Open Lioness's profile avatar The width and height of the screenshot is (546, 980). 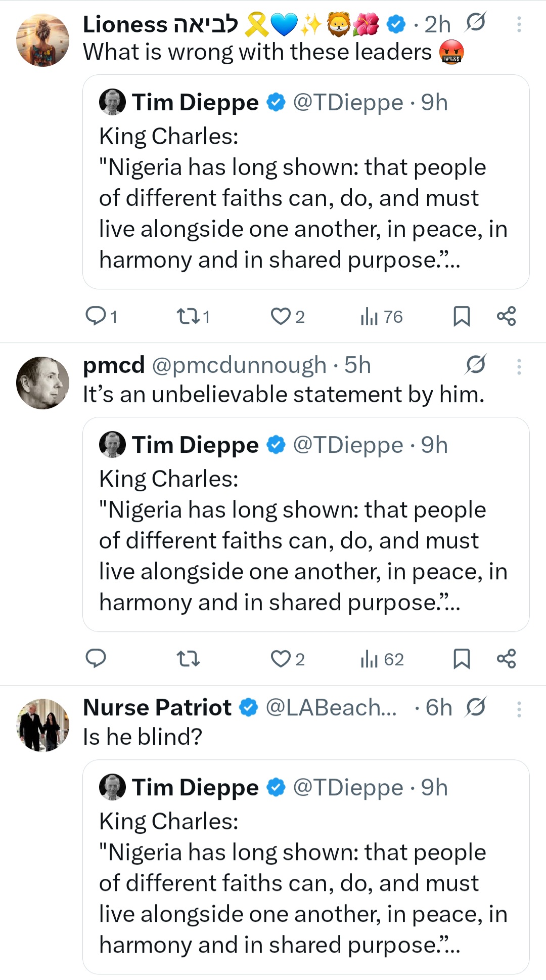point(42,40)
